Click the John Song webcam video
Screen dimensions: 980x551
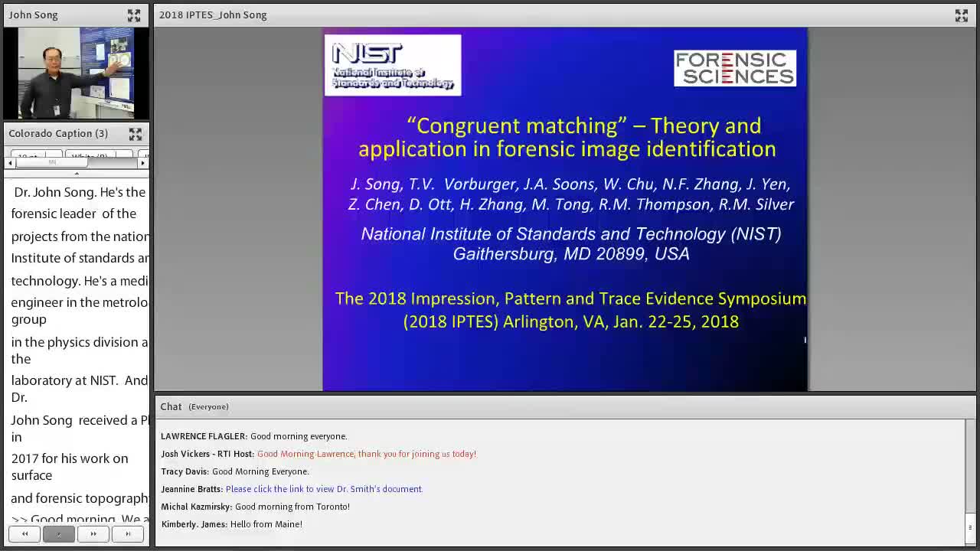point(76,73)
